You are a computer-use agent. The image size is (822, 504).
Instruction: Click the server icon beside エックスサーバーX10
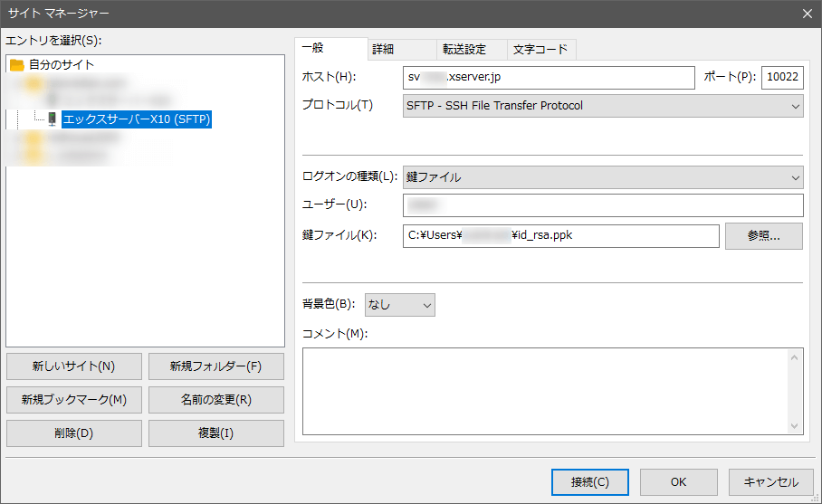pyautogui.click(x=52, y=119)
